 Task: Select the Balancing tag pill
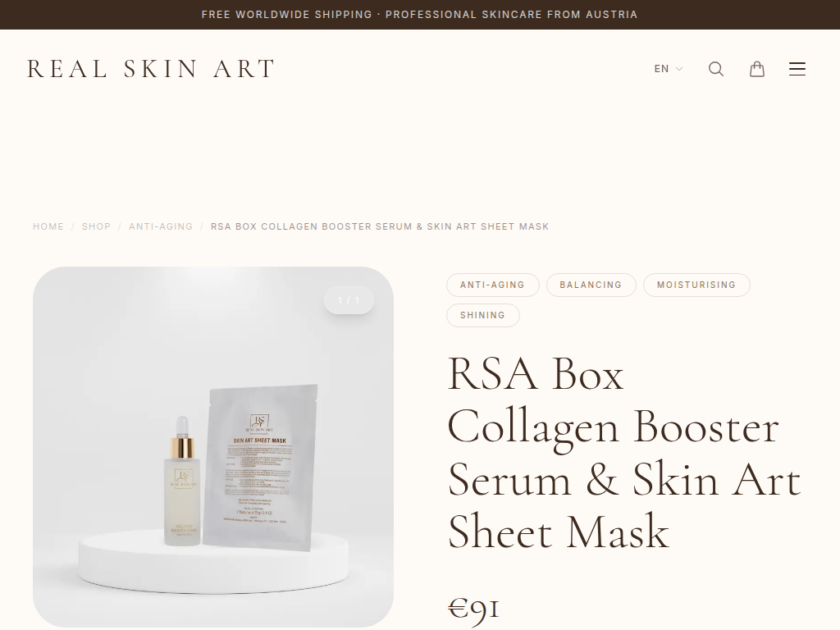point(591,285)
